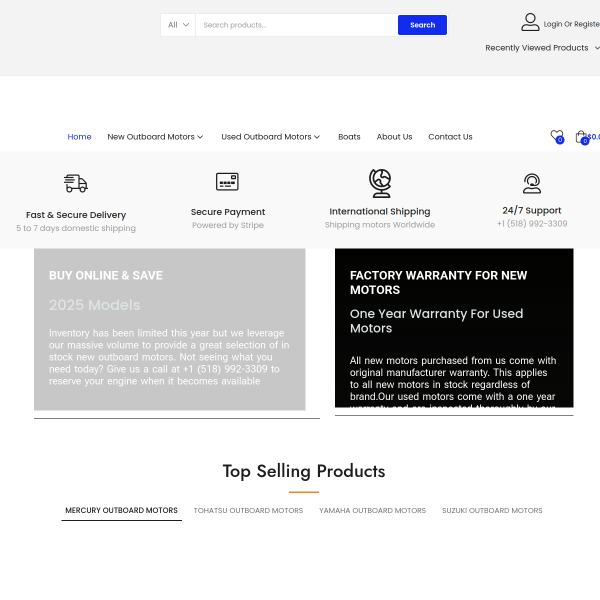Click the blue Search button

422,25
